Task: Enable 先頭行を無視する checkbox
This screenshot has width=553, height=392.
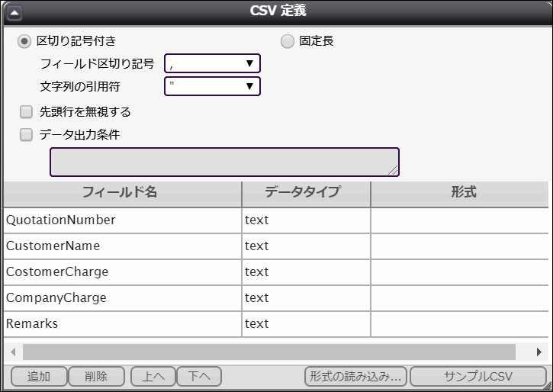Action: coord(27,112)
